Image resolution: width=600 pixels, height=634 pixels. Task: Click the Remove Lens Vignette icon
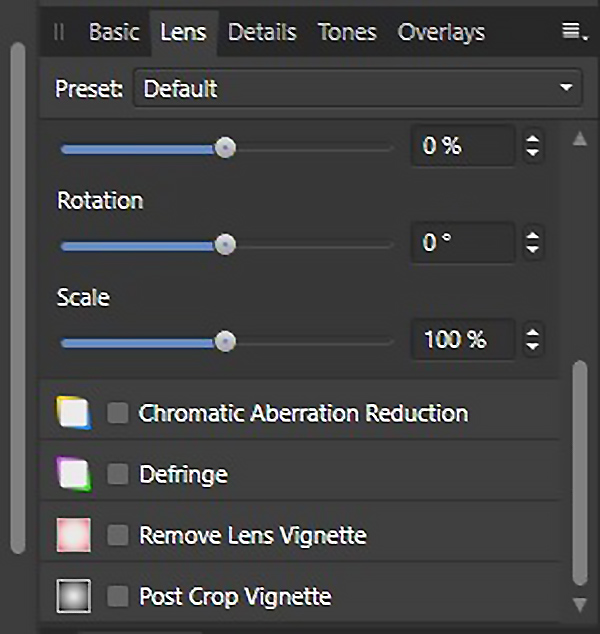pyautogui.click(x=74, y=535)
